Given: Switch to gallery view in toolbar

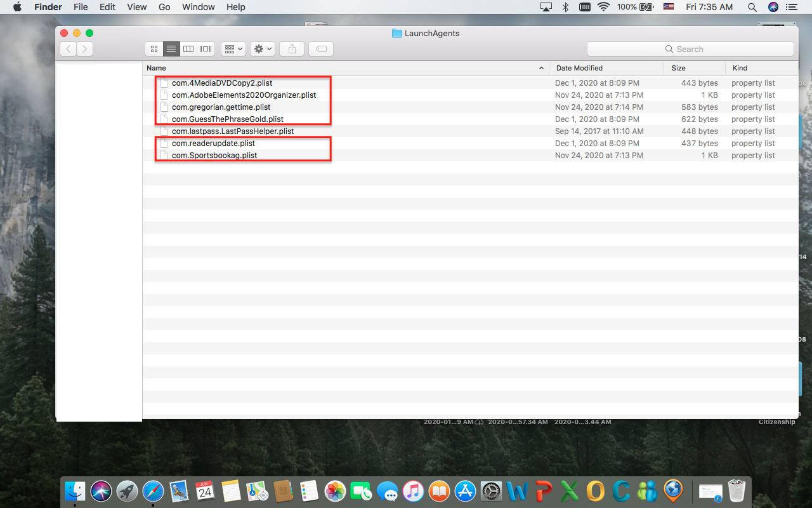Looking at the screenshot, I should click(206, 49).
